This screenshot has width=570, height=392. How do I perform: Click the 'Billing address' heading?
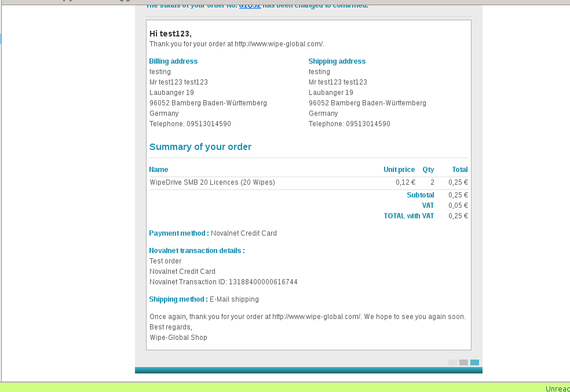pos(173,61)
